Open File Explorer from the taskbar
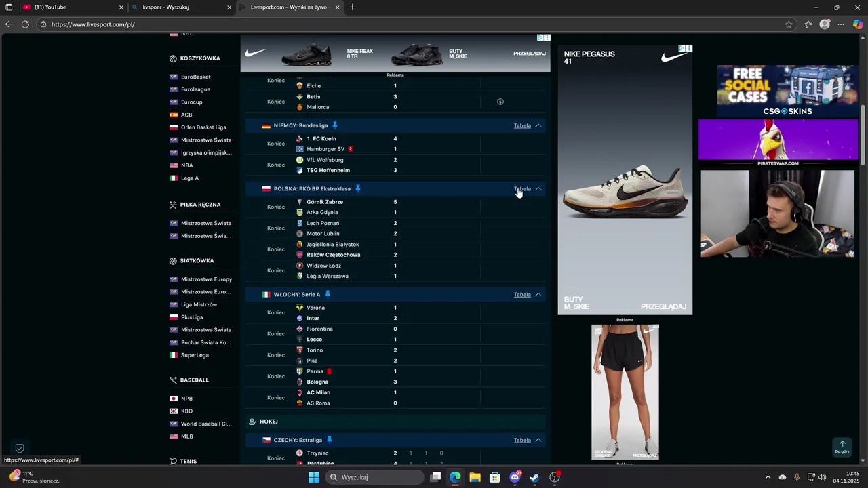The height and width of the screenshot is (488, 868). coord(475,477)
